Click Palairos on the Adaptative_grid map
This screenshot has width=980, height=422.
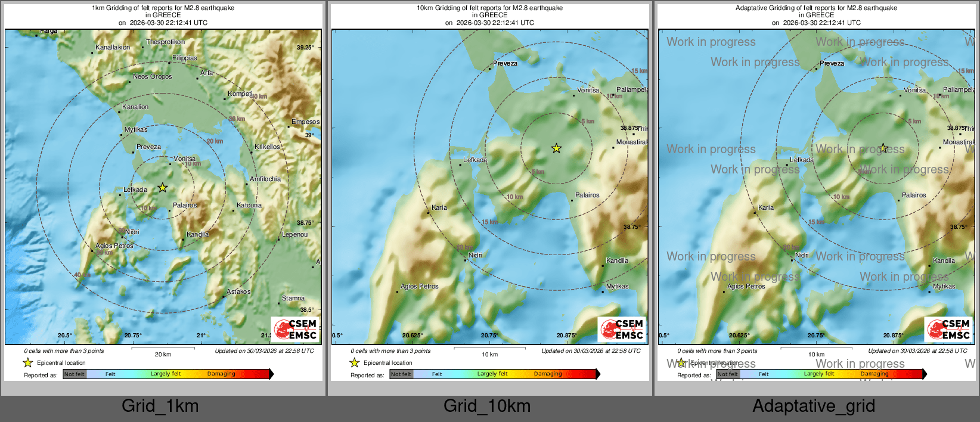[x=914, y=195]
